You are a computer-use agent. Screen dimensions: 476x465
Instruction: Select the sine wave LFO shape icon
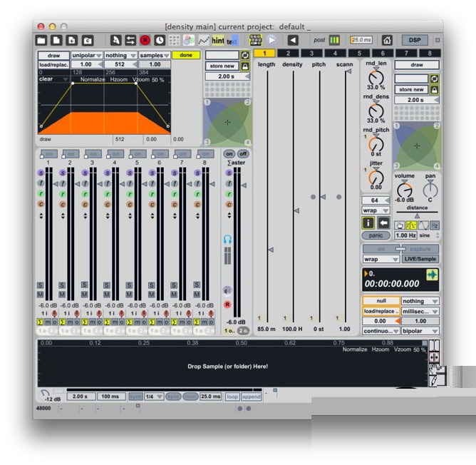click(x=423, y=225)
